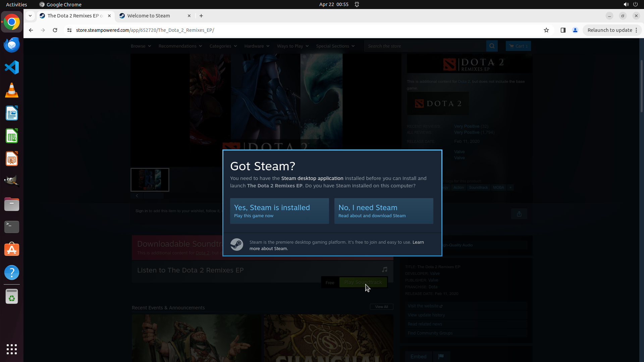Click the store search magnifier icon
The height and width of the screenshot is (362, 644).
[x=492, y=46]
